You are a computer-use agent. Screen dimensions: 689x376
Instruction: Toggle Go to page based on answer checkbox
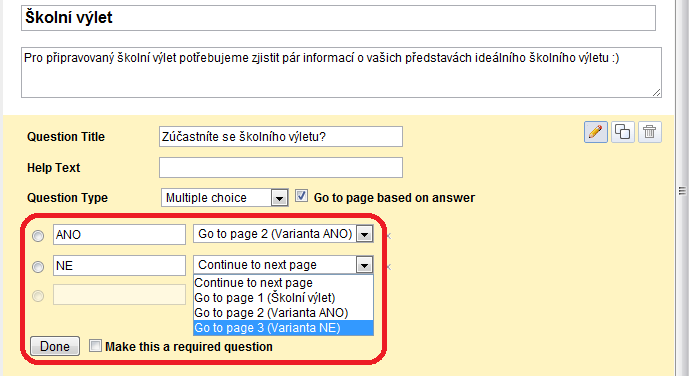(x=301, y=195)
